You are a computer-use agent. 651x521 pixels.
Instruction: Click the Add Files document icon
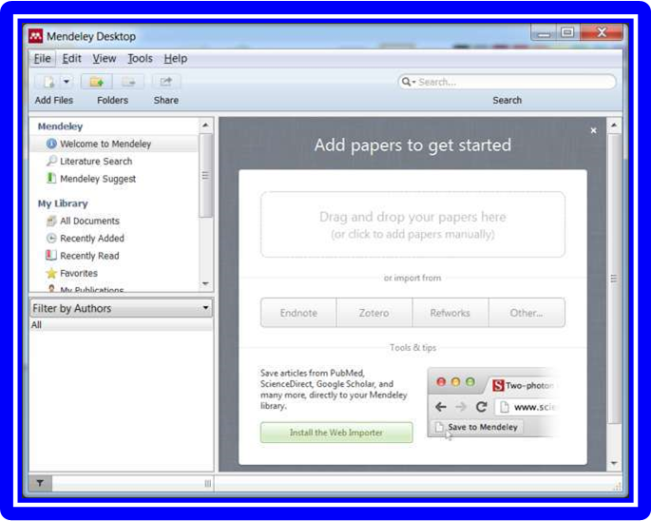[49, 82]
